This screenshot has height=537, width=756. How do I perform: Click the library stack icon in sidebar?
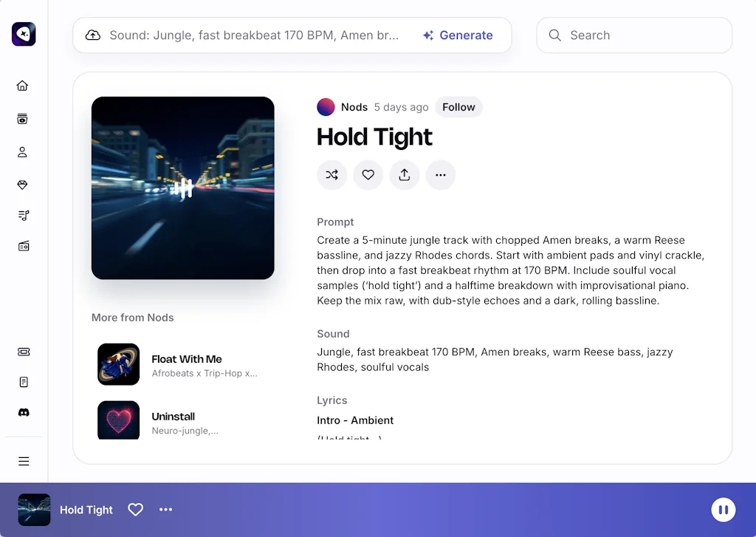pyautogui.click(x=23, y=119)
